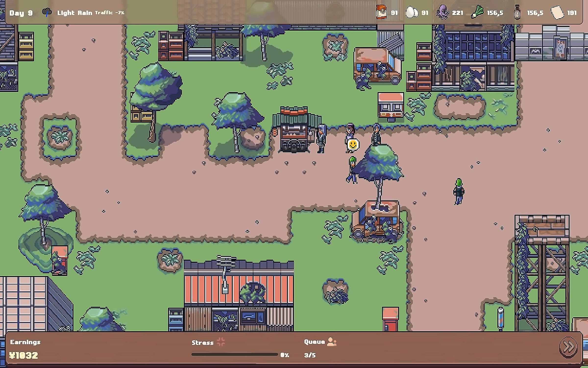Click the flour bag ingredient icon
The width and height of the screenshot is (588, 368).
point(381,12)
